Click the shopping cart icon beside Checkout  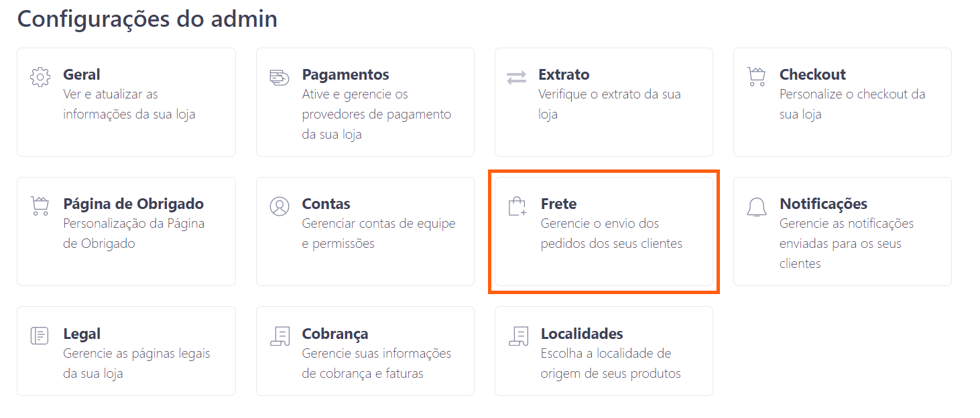click(x=756, y=77)
